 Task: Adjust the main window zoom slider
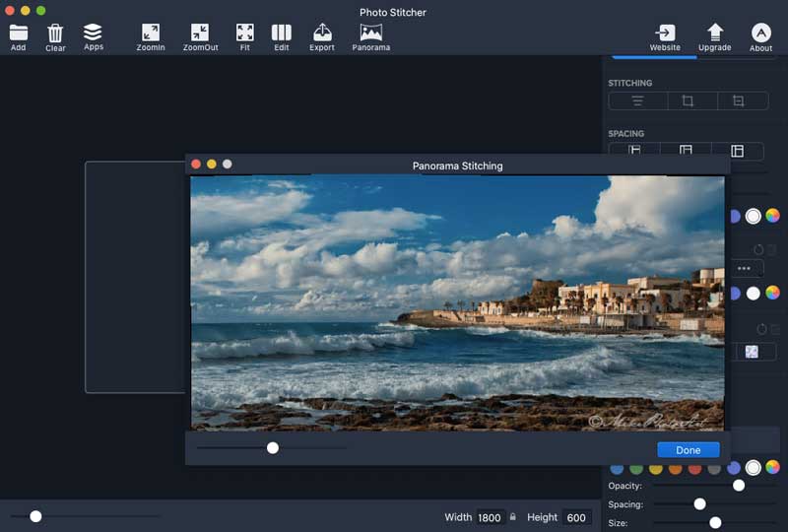coord(35,516)
